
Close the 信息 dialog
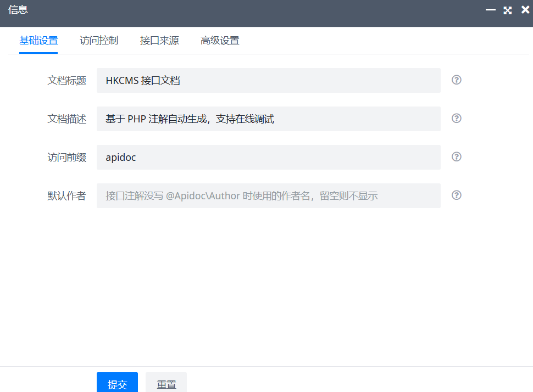coord(525,10)
